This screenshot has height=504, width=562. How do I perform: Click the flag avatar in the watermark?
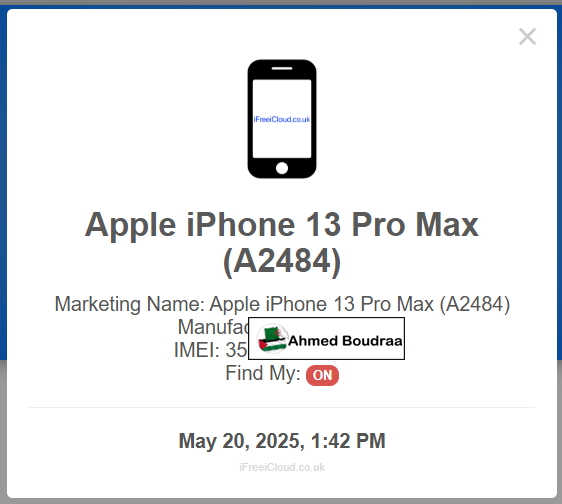point(272,339)
